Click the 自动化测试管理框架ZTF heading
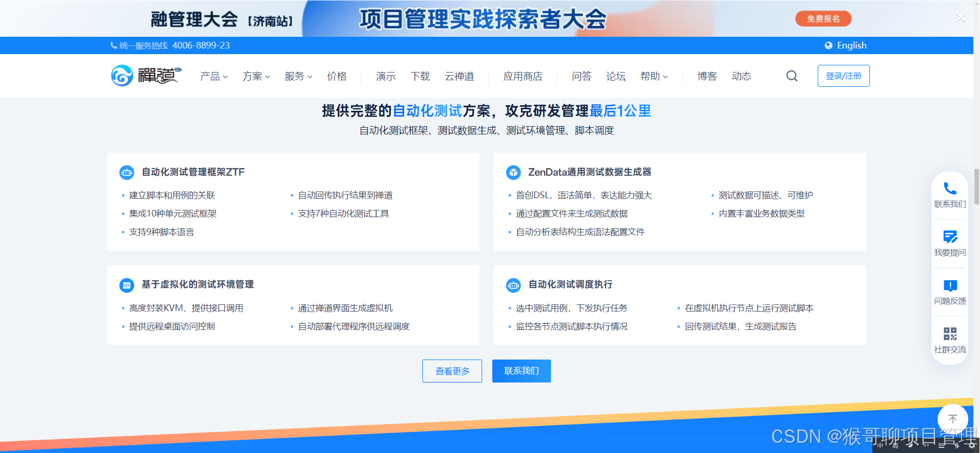 193,172
